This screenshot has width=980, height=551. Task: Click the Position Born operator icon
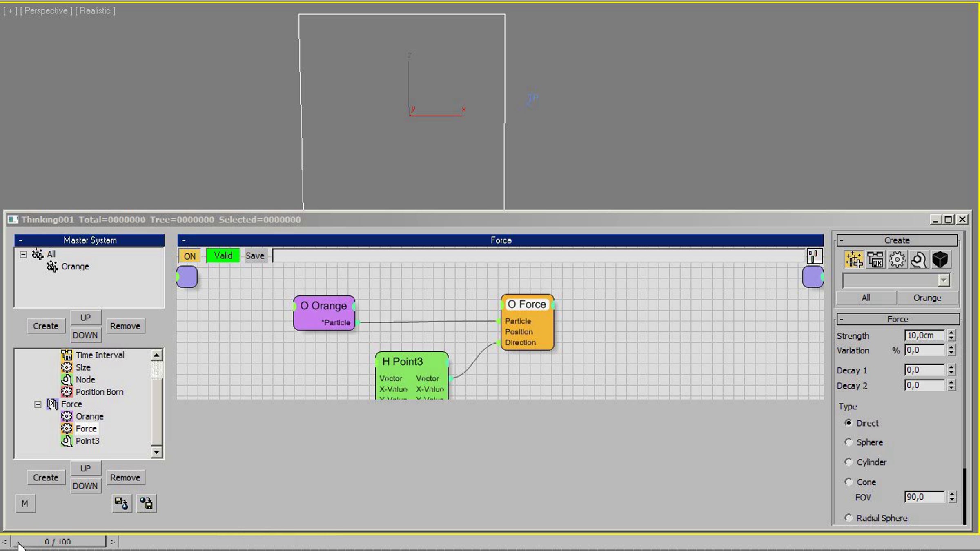67,392
